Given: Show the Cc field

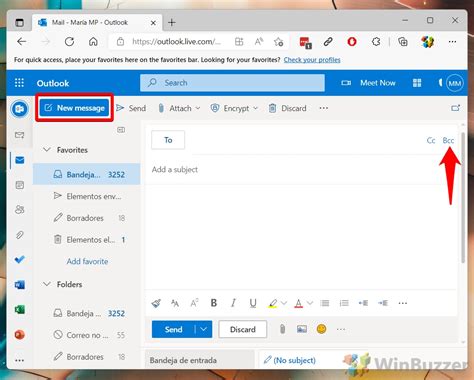Looking at the screenshot, I should click(x=431, y=140).
